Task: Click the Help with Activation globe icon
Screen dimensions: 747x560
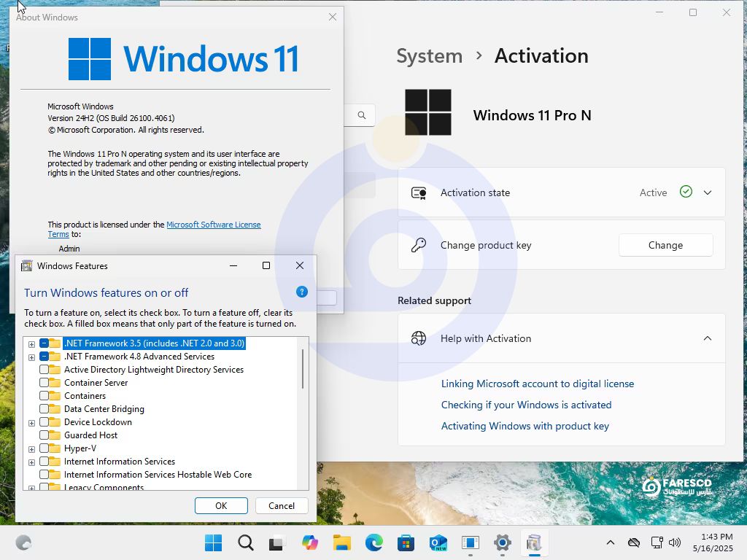Action: (419, 338)
